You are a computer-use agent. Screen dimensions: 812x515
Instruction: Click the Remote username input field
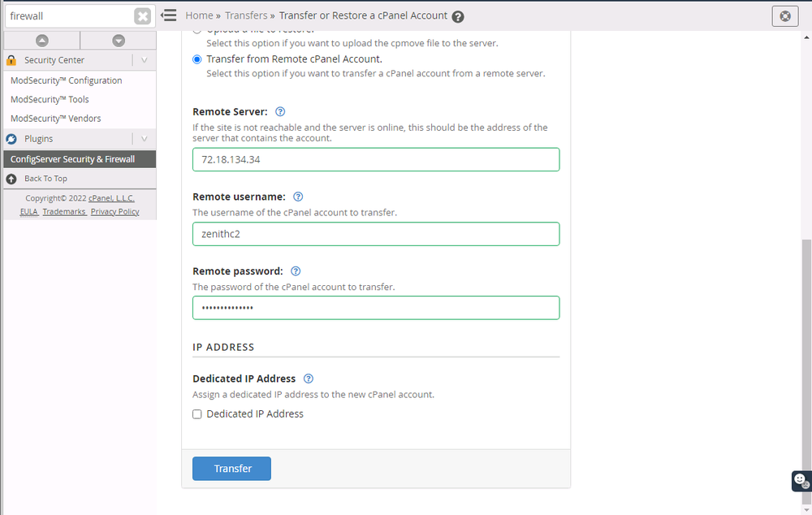coord(376,234)
